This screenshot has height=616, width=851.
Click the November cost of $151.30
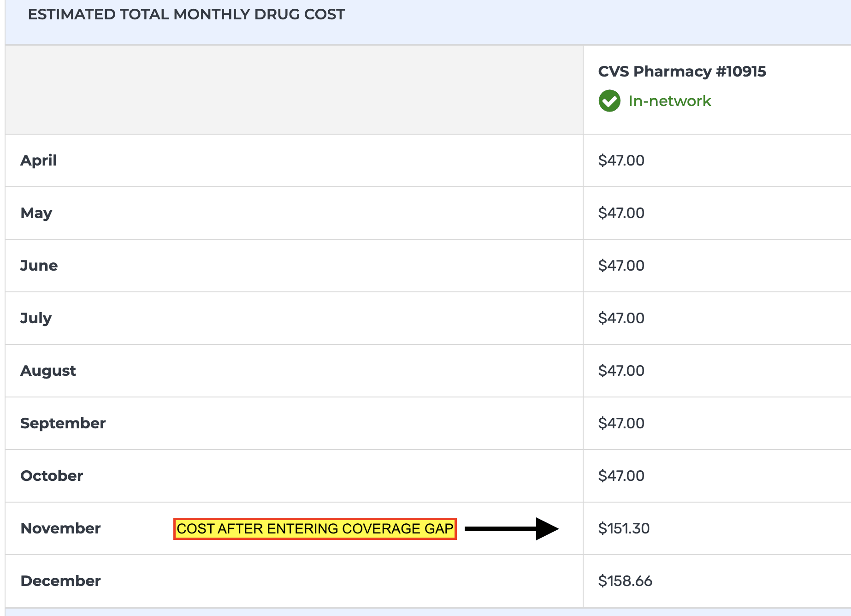click(x=624, y=528)
